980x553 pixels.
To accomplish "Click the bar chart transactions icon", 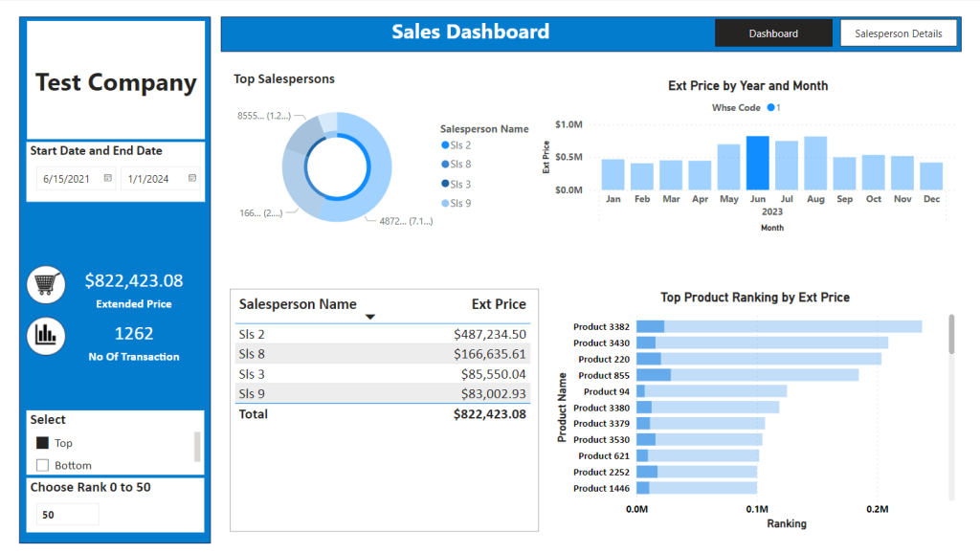I will (x=46, y=336).
